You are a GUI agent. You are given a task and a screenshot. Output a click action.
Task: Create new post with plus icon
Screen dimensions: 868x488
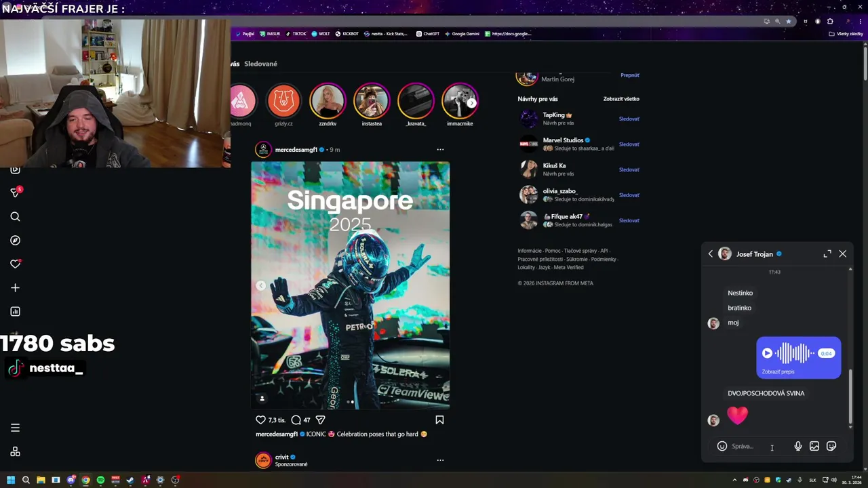pos(16,288)
